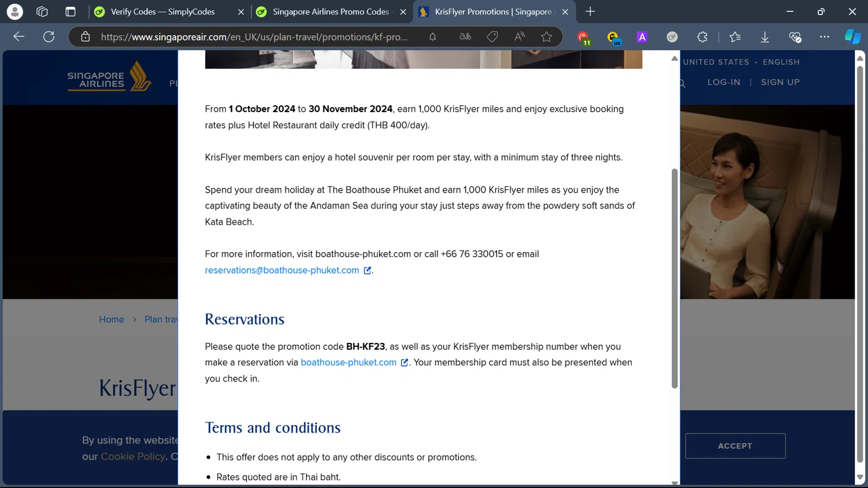868x488 pixels.
Task: Open Settings and more ellipsis menu
Action: coord(825,37)
